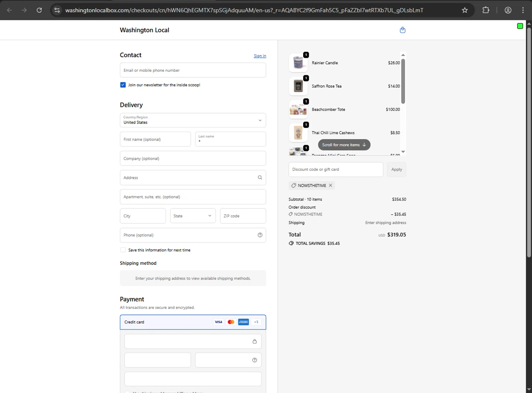Focus the name on card field
The width and height of the screenshot is (532, 393).
tap(193, 379)
